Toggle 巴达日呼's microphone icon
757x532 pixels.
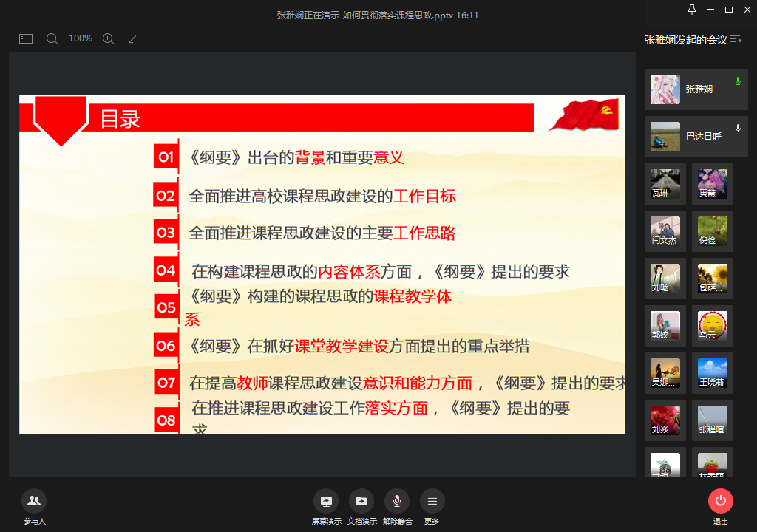click(737, 129)
